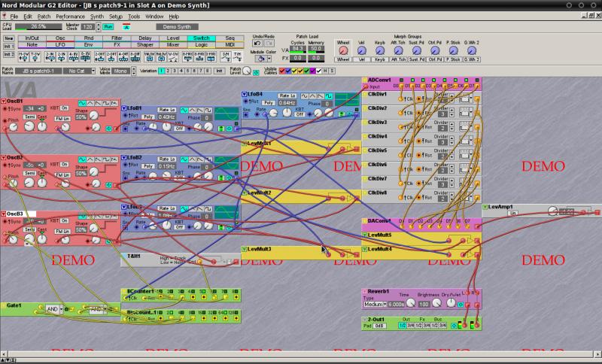
Task: Click the H cable visibility button
Action: click(325, 71)
